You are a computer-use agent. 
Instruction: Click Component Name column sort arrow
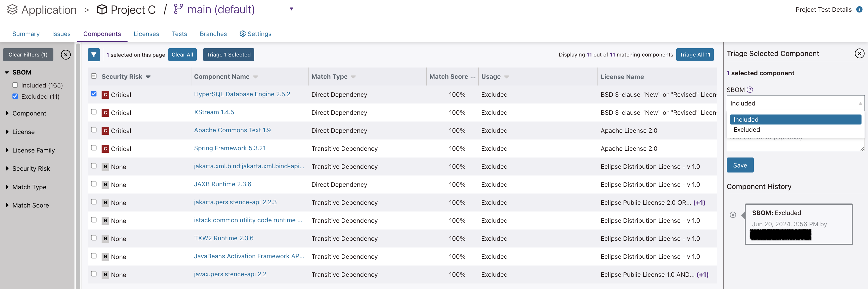click(x=255, y=77)
